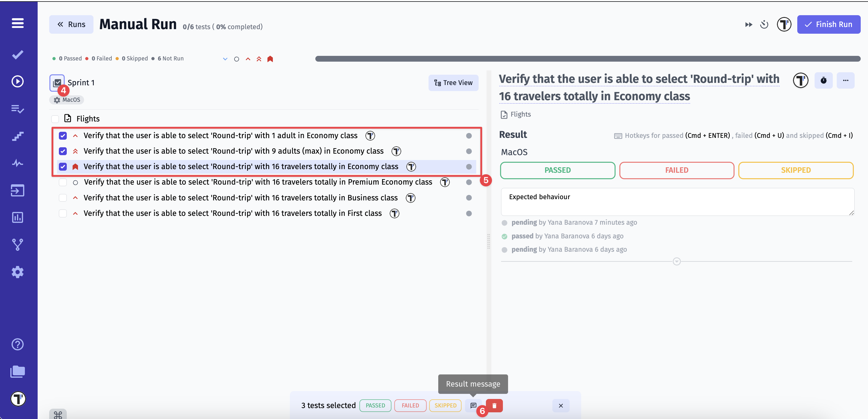
Task: Switch to Tree View
Action: (x=453, y=83)
